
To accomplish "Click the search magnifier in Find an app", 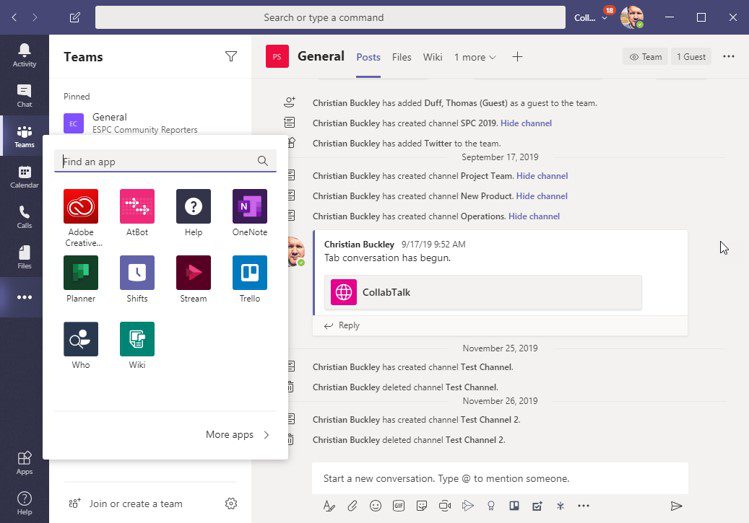I will tap(263, 161).
